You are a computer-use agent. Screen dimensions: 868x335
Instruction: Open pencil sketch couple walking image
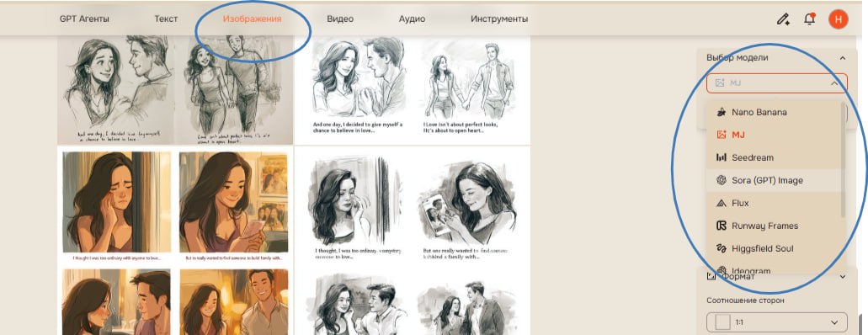(234, 90)
